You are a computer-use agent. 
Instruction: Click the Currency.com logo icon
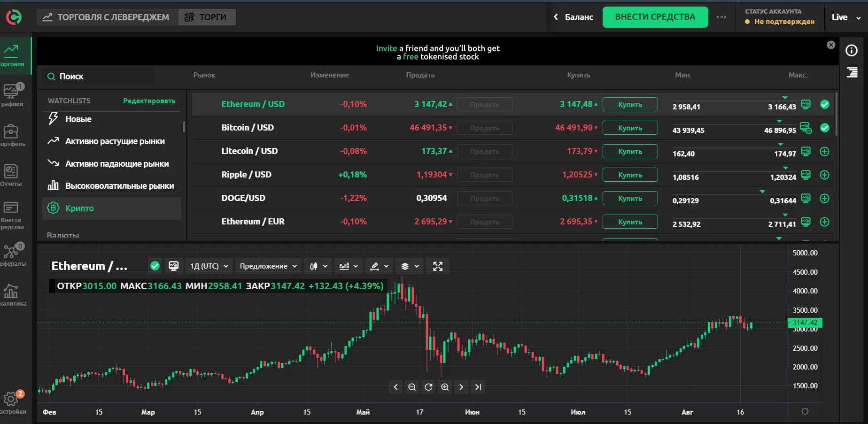tap(14, 17)
